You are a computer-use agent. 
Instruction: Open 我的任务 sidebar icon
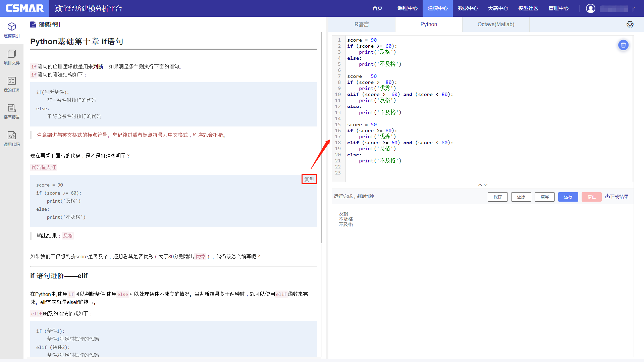12,84
